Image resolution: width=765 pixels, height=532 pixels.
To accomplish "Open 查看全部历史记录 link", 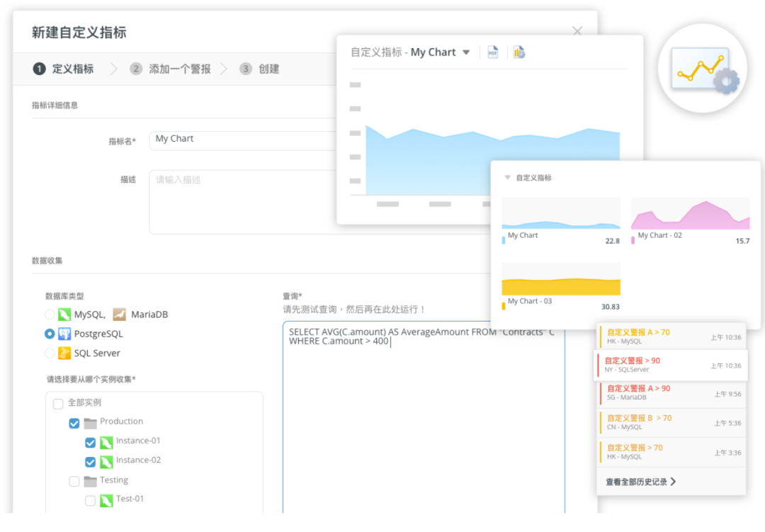I will click(x=640, y=482).
